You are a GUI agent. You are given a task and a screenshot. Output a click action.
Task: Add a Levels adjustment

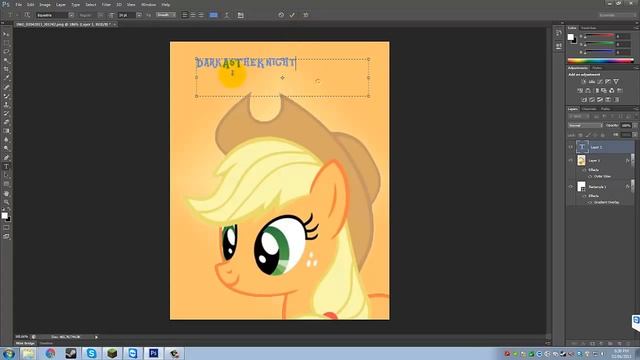(x=592, y=82)
